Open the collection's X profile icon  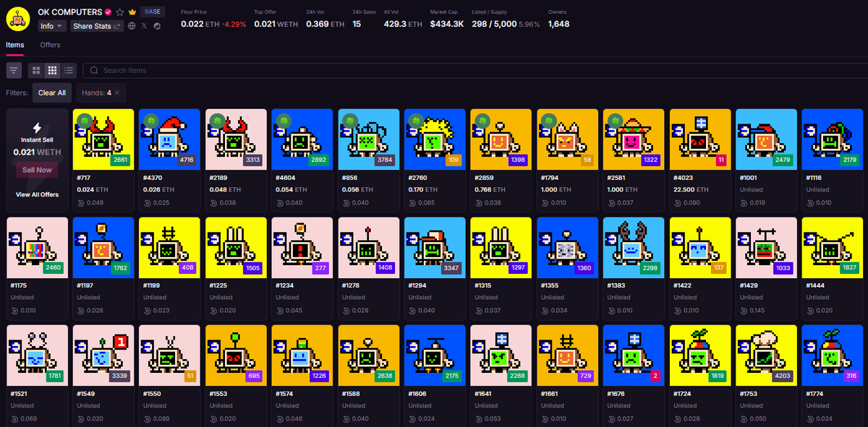(144, 26)
